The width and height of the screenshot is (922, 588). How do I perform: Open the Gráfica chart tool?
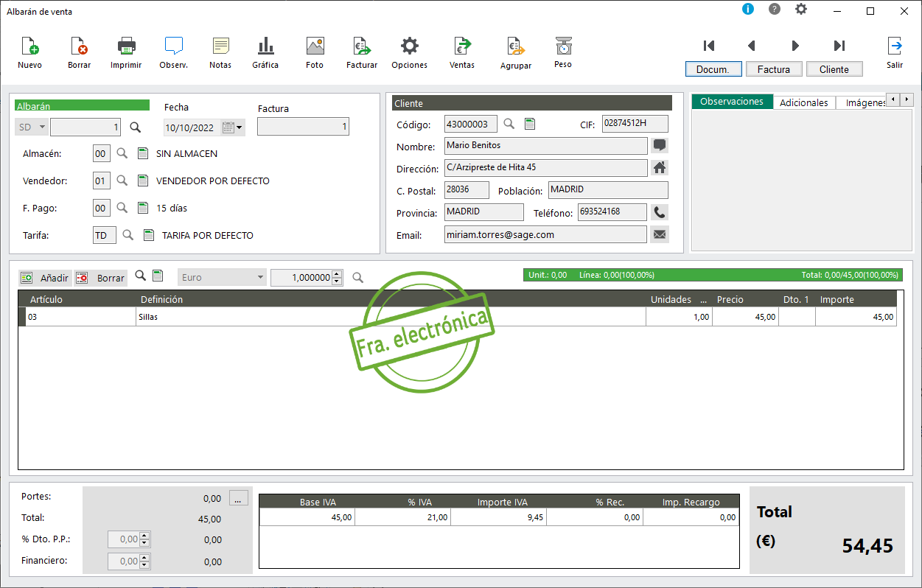point(265,47)
